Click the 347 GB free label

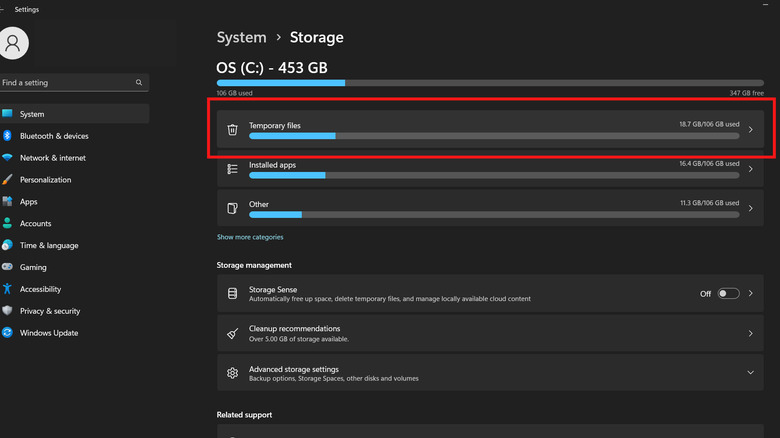[747, 93]
